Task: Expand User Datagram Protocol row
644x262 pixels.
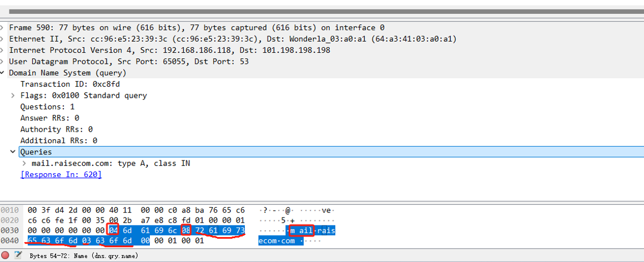Action: coord(3,62)
